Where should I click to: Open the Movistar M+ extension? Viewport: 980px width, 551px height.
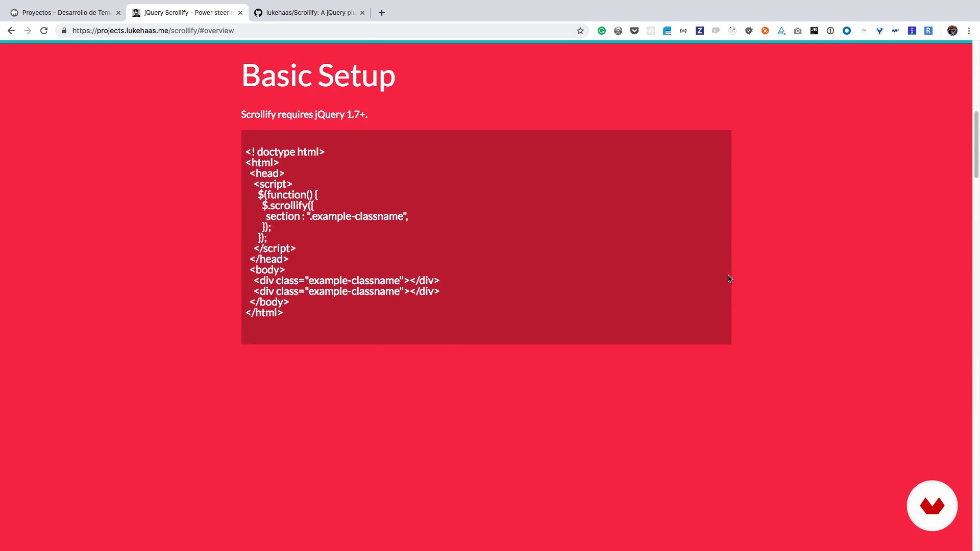point(896,31)
